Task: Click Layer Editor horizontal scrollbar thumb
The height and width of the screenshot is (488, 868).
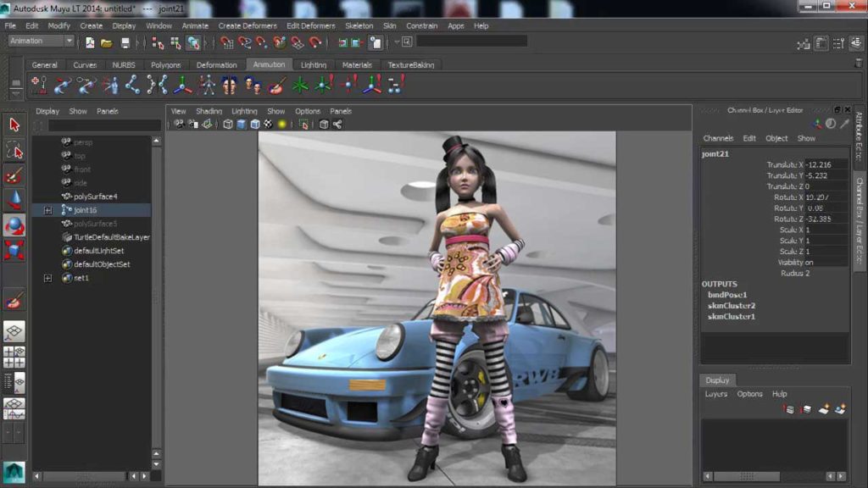Action: (x=746, y=476)
